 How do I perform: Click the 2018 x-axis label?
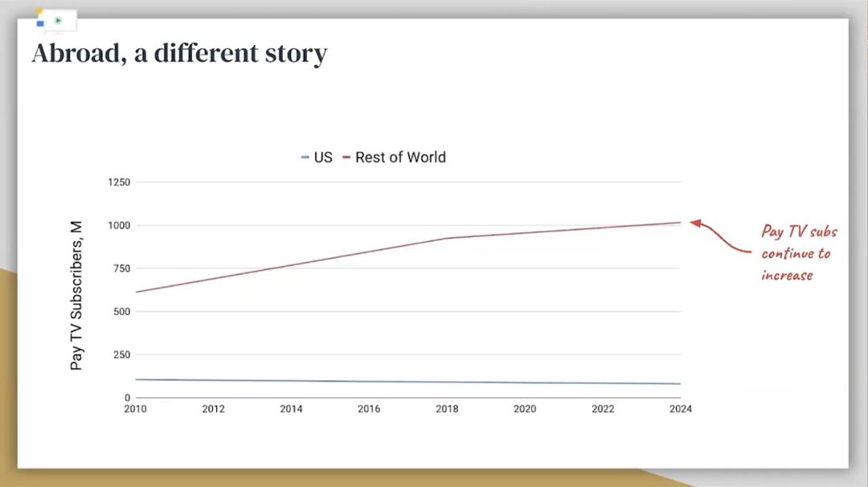(447, 409)
